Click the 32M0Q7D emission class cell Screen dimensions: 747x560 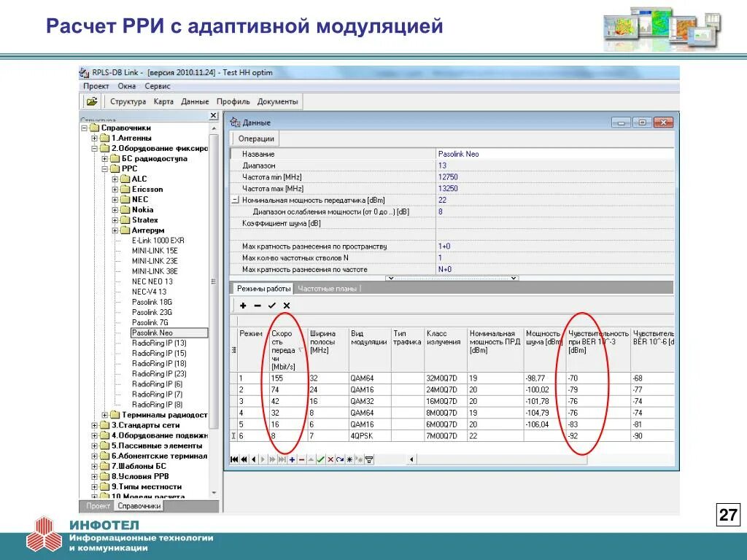(x=446, y=378)
